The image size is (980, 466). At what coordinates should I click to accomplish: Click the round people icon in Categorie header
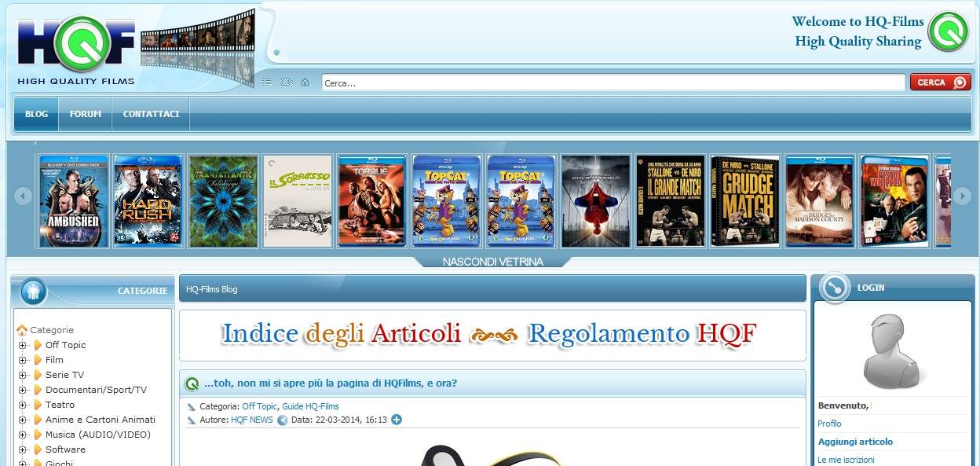click(x=33, y=292)
